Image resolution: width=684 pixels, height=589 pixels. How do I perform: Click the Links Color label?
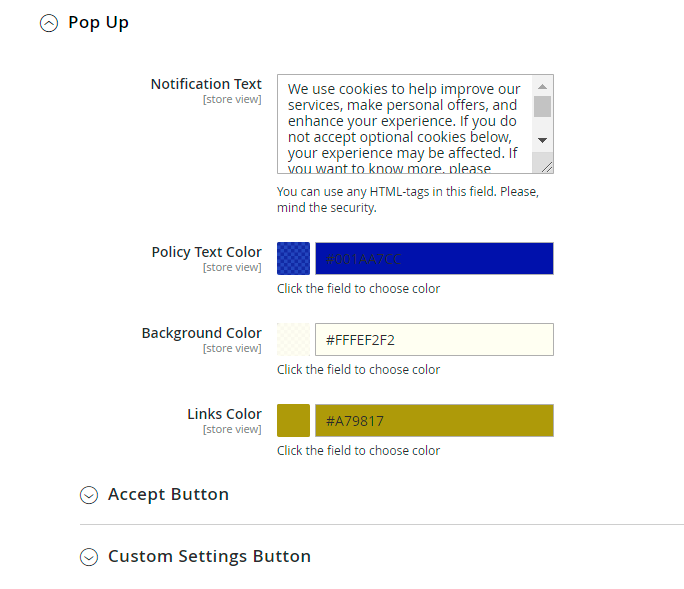pos(224,414)
